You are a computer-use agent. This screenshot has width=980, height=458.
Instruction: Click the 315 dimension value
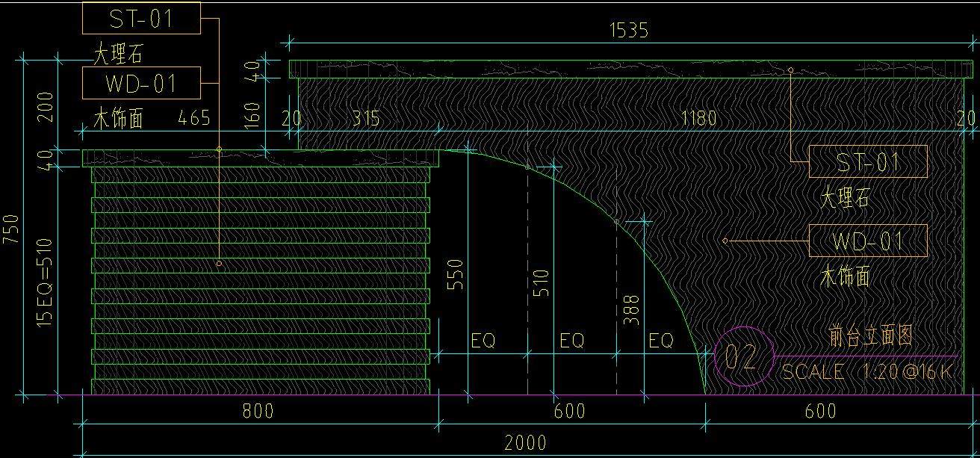point(365,118)
